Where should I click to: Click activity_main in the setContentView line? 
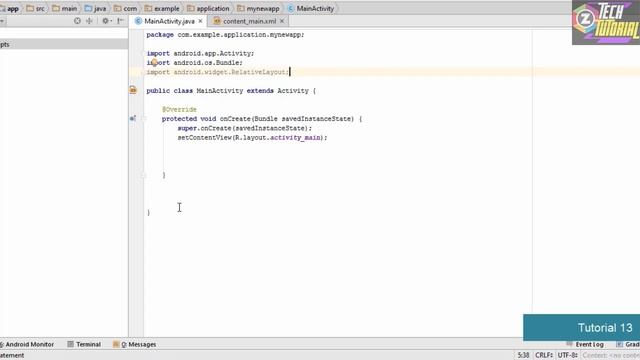pos(296,138)
